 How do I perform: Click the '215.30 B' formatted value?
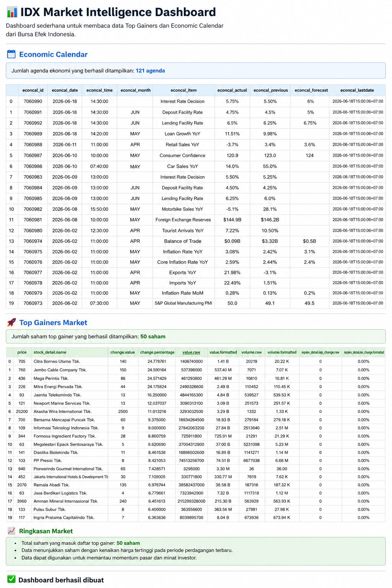(223, 501)
